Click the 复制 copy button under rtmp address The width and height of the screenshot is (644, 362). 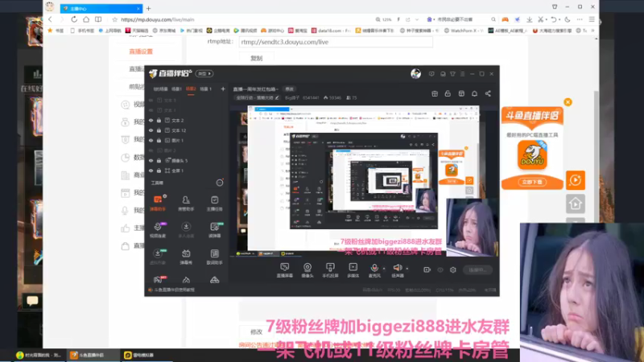point(256,58)
